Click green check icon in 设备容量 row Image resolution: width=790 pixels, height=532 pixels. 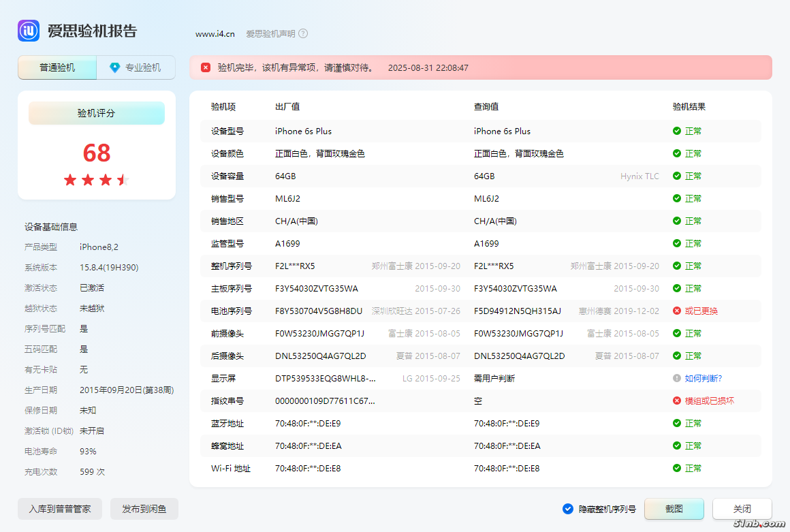[x=677, y=176]
